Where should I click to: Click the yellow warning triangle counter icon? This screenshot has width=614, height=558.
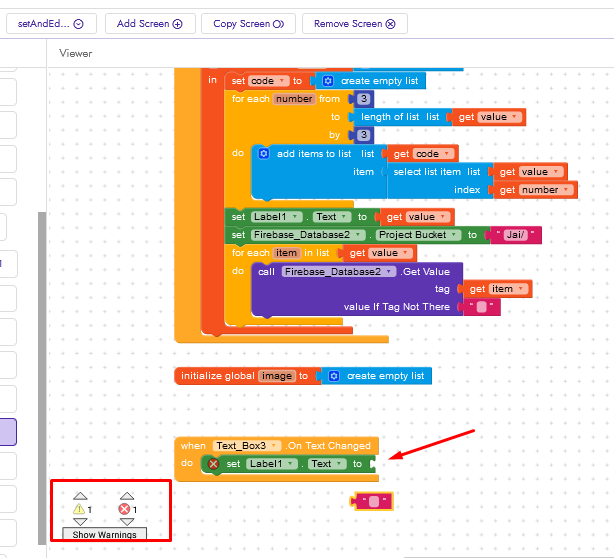click(x=79, y=509)
